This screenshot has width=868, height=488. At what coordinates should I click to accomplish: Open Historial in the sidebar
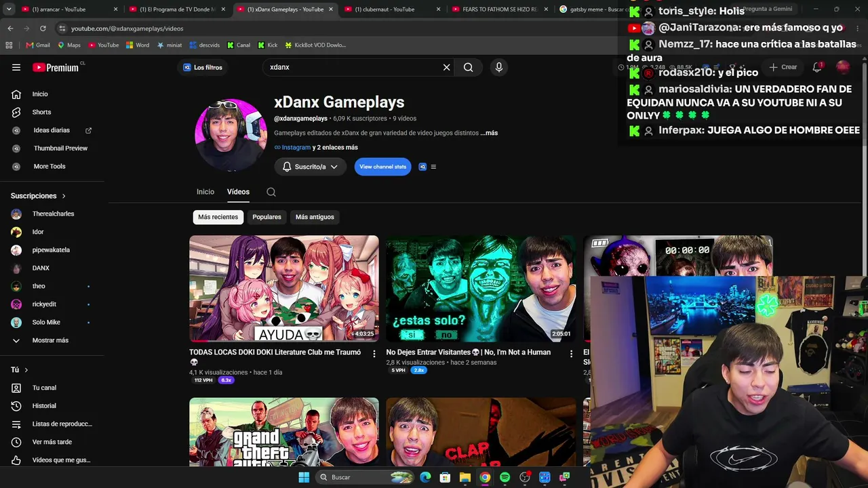(x=44, y=406)
